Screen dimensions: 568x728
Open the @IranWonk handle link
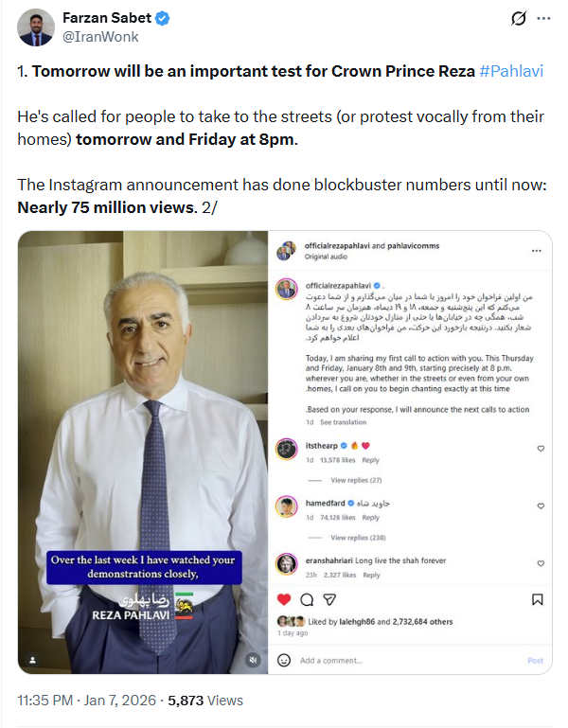click(100, 37)
